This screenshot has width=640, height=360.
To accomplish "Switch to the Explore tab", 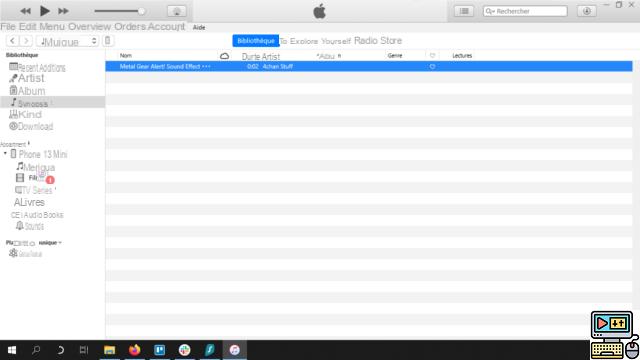I will (x=304, y=41).
